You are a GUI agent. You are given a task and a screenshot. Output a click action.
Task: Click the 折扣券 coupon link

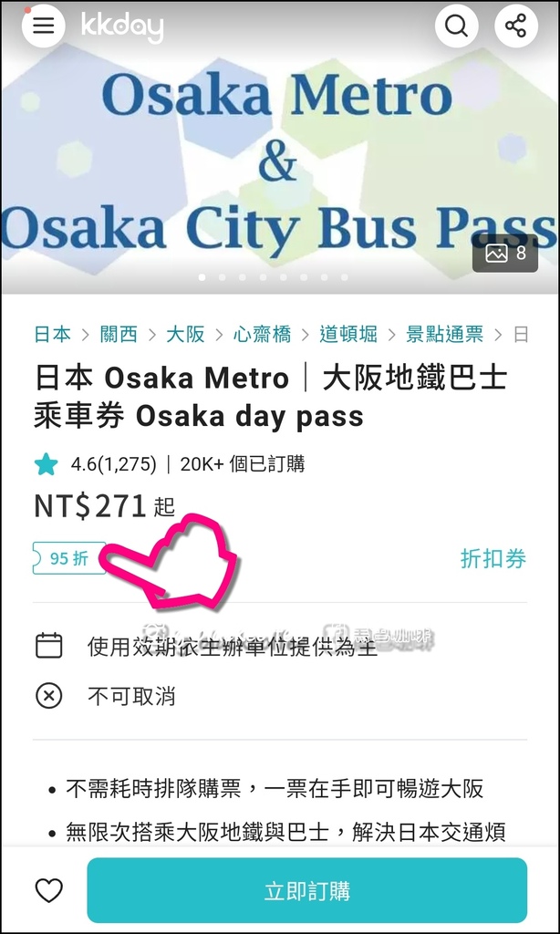click(493, 559)
